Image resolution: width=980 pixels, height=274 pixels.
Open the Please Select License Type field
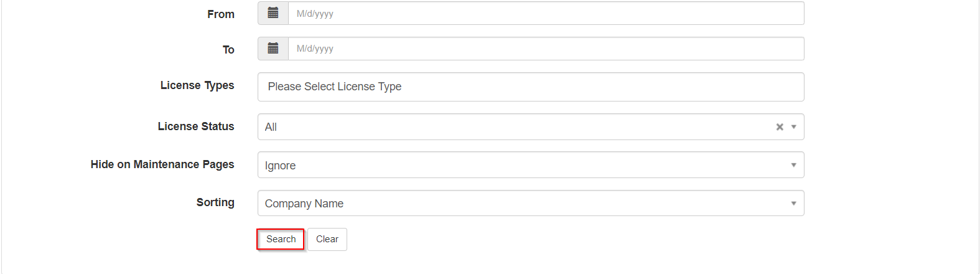click(531, 87)
